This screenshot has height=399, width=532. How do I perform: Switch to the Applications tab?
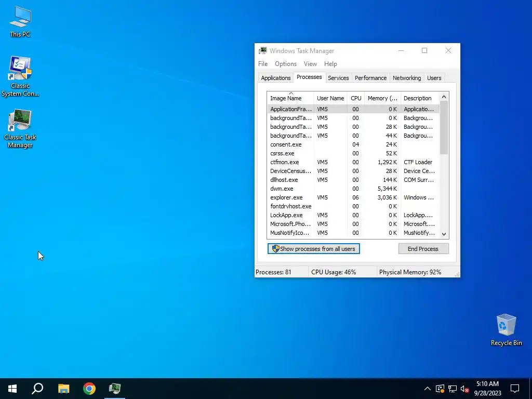pos(275,78)
